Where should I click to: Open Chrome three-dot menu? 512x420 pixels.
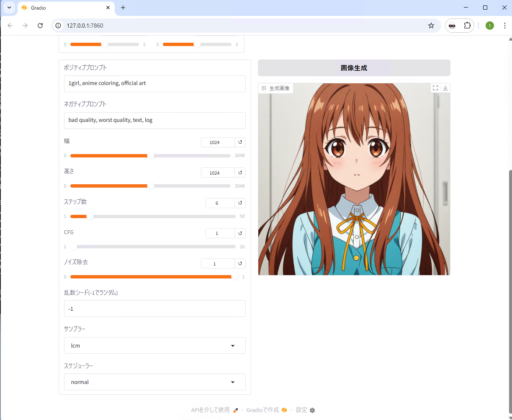point(504,26)
